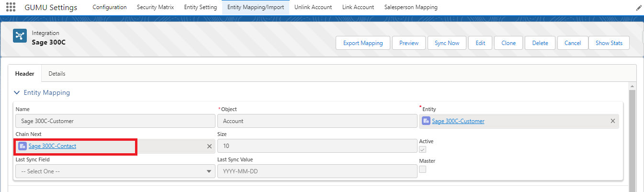Open the Configuration tab
The width and height of the screenshot is (644, 192).
110,7
